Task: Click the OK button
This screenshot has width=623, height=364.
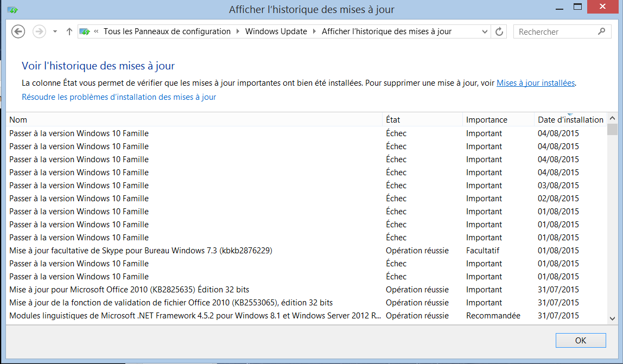Action: (581, 341)
